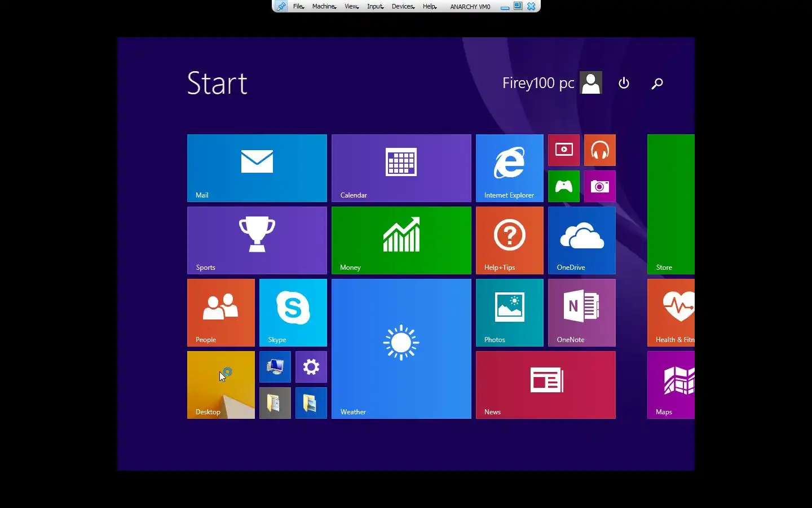
Task: Open the Camera tile
Action: click(x=600, y=186)
